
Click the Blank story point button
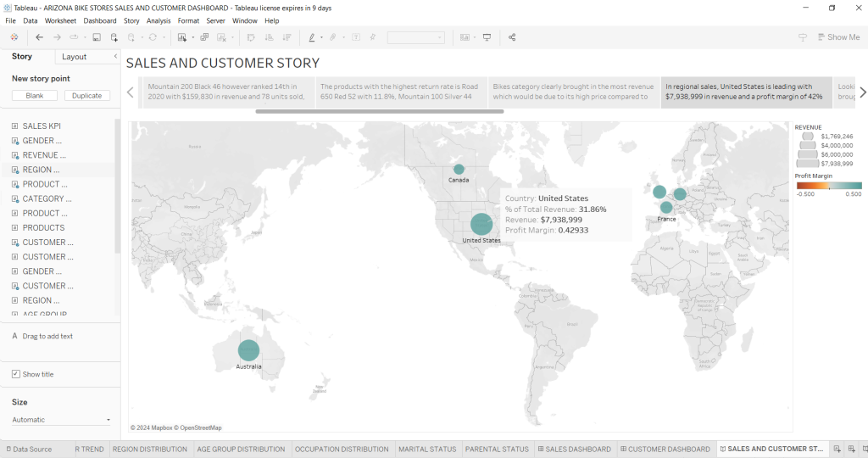[x=35, y=96]
